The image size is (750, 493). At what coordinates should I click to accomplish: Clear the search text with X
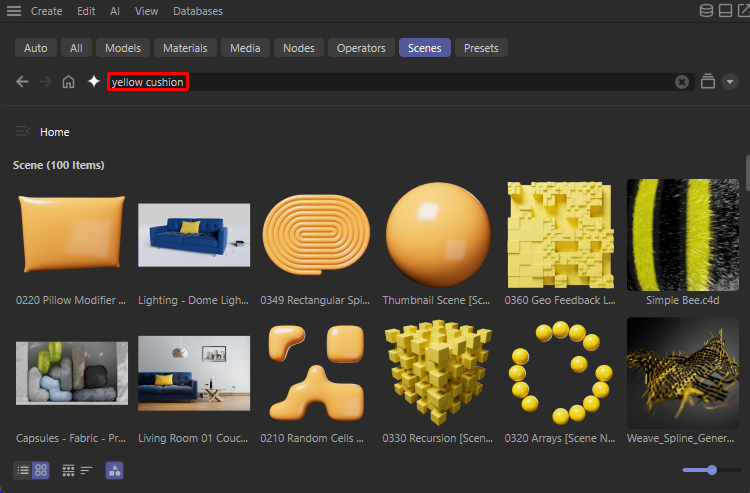(682, 82)
